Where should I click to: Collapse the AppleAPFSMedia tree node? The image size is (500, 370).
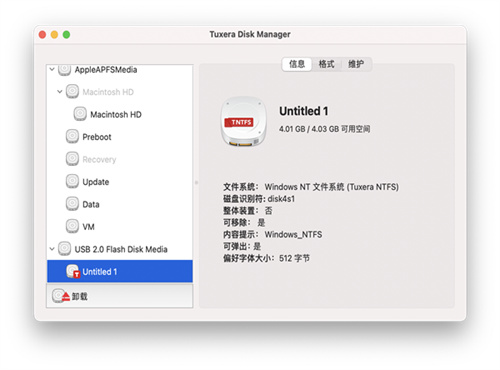(52, 70)
